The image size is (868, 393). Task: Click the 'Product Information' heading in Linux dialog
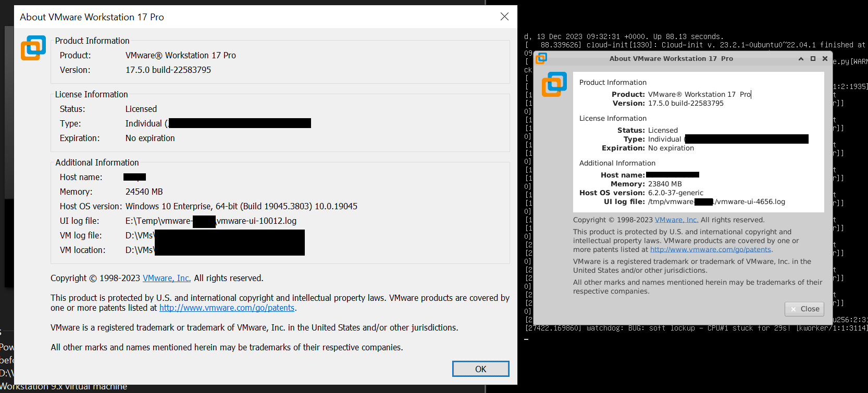(613, 82)
